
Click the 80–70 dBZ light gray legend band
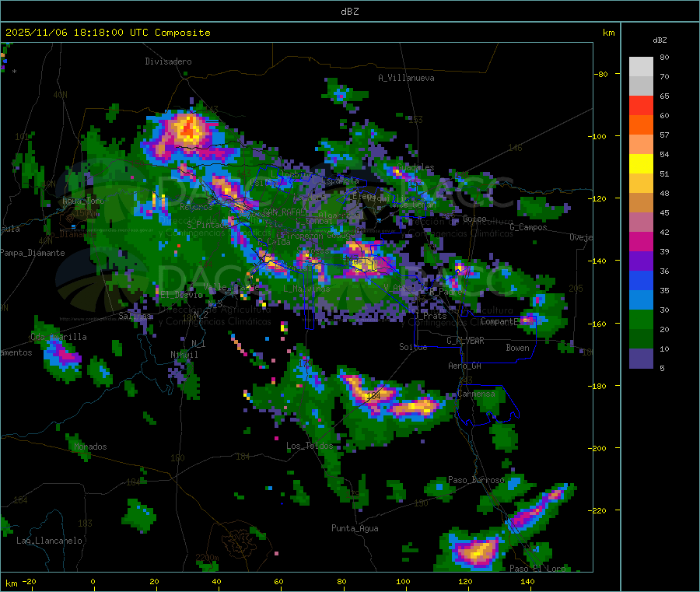tap(641, 67)
